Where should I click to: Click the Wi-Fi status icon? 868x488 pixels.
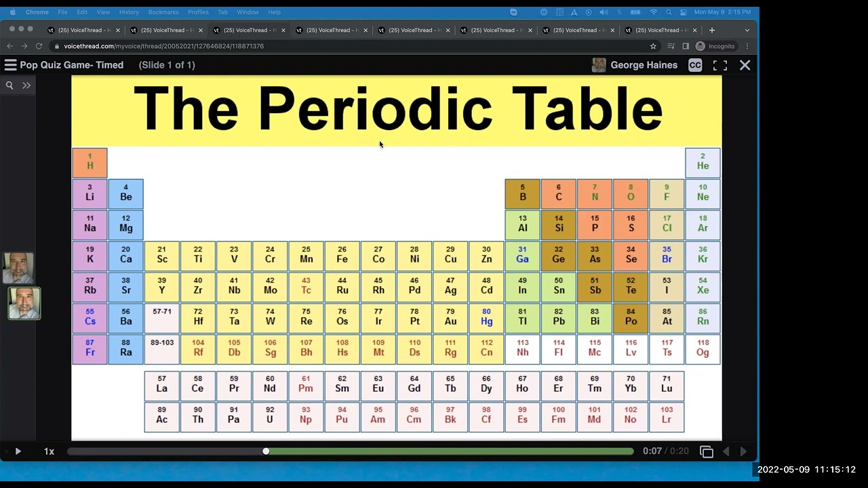[x=654, y=12]
